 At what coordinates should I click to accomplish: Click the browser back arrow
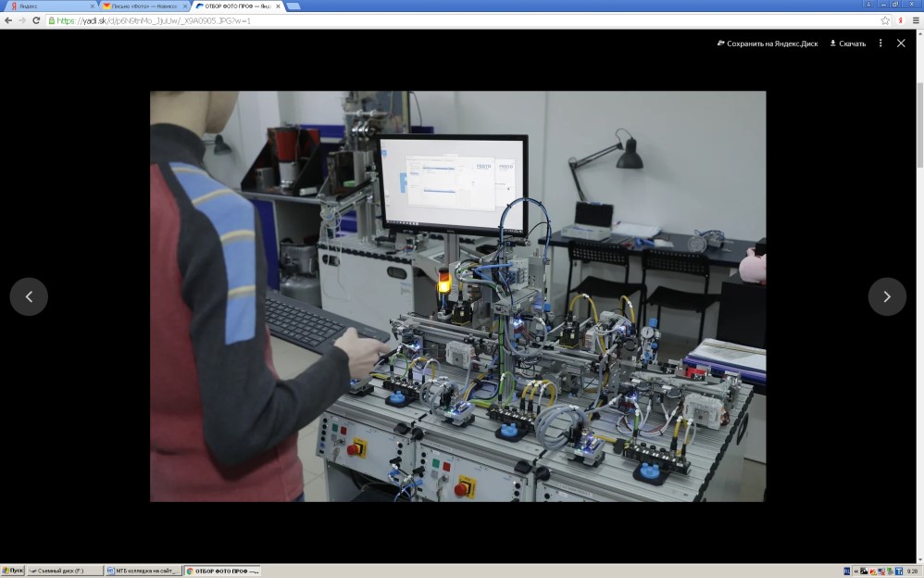tap(8, 20)
